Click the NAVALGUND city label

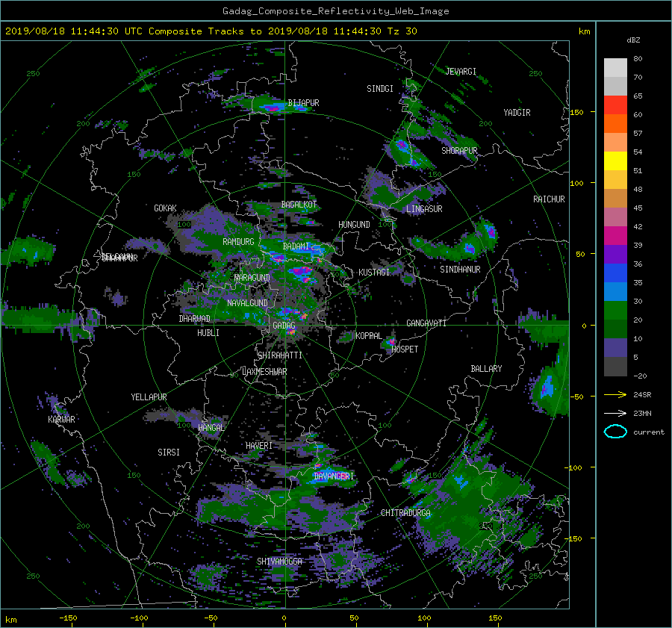247,303
